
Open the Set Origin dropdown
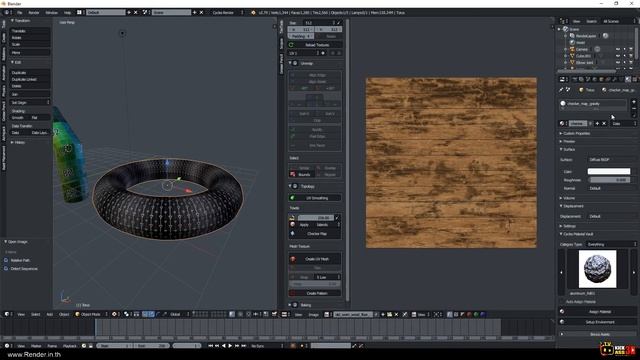point(30,102)
